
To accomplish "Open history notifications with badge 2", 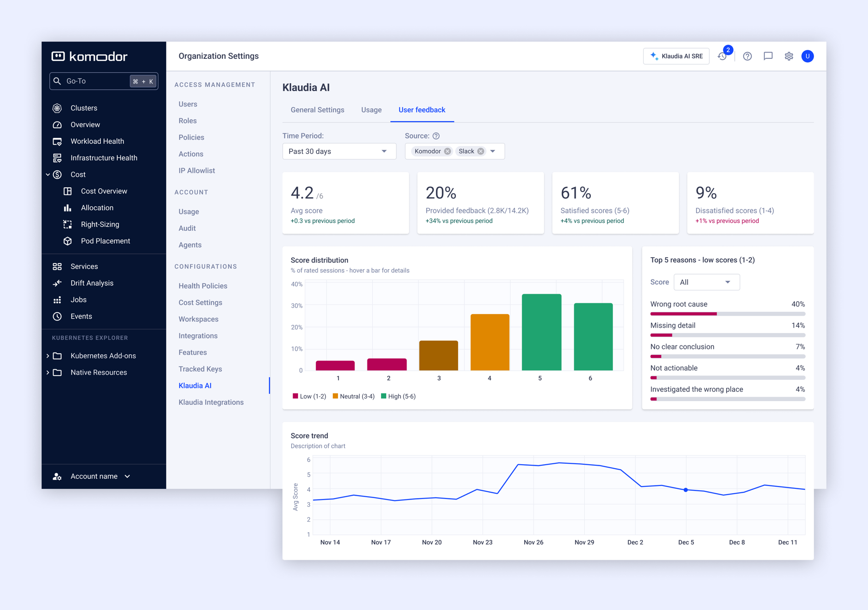I will coord(722,56).
